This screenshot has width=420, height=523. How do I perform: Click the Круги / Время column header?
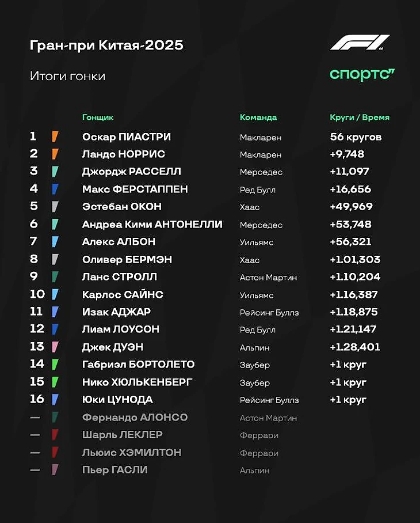pos(360,118)
